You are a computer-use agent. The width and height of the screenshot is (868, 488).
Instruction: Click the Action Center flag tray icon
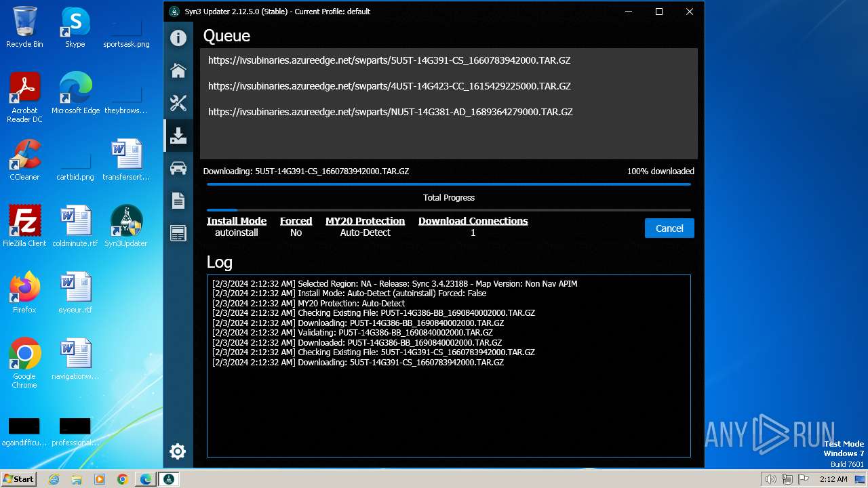click(x=804, y=479)
